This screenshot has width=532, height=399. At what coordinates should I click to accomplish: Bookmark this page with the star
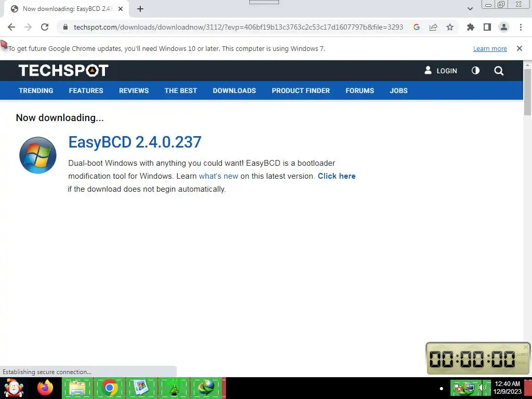tap(450, 27)
